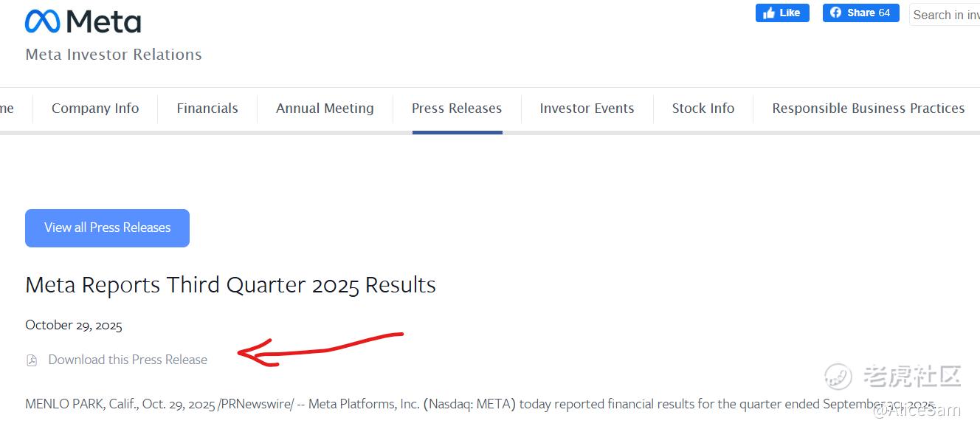The width and height of the screenshot is (980, 432).
Task: Open the Company Info menu
Action: (x=95, y=109)
